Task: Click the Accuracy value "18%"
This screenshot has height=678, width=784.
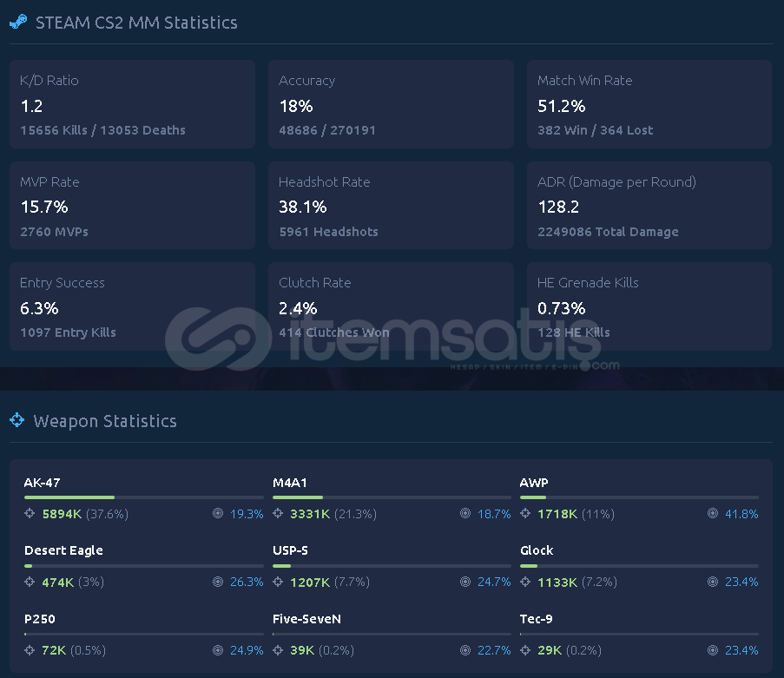Action: point(296,106)
